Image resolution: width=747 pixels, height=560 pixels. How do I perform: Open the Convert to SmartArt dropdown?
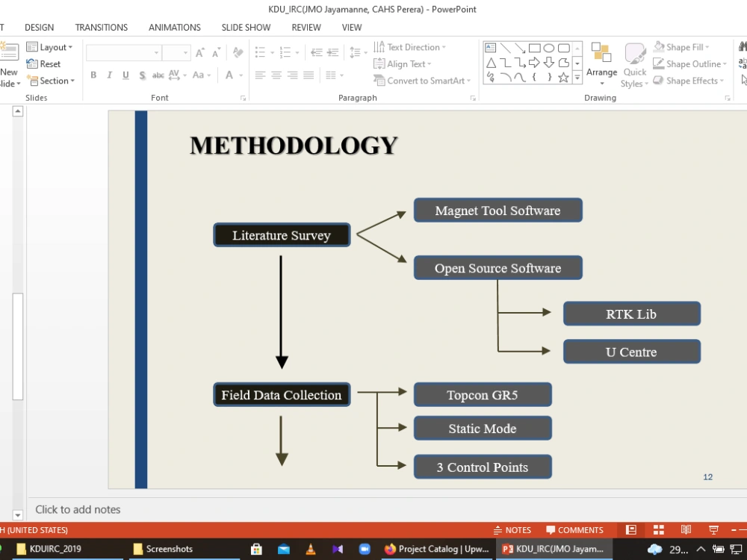click(x=422, y=81)
